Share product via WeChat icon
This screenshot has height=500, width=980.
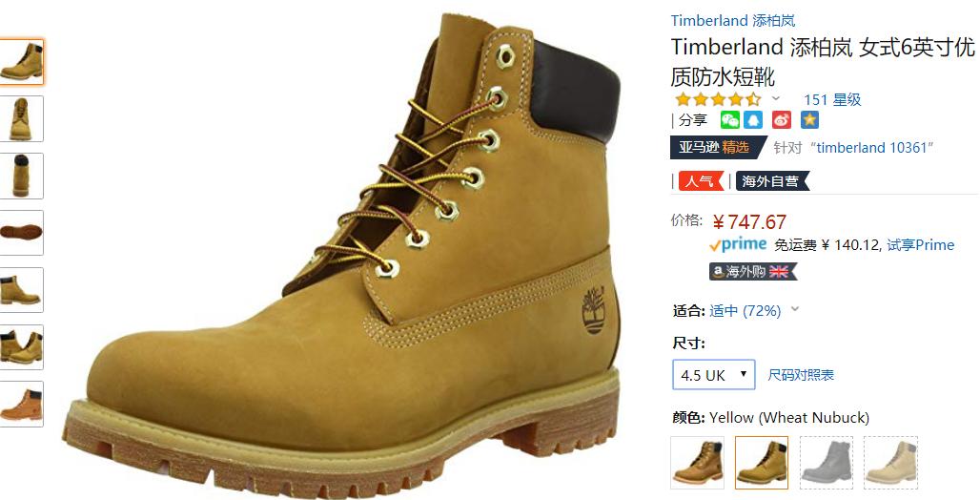(729, 119)
